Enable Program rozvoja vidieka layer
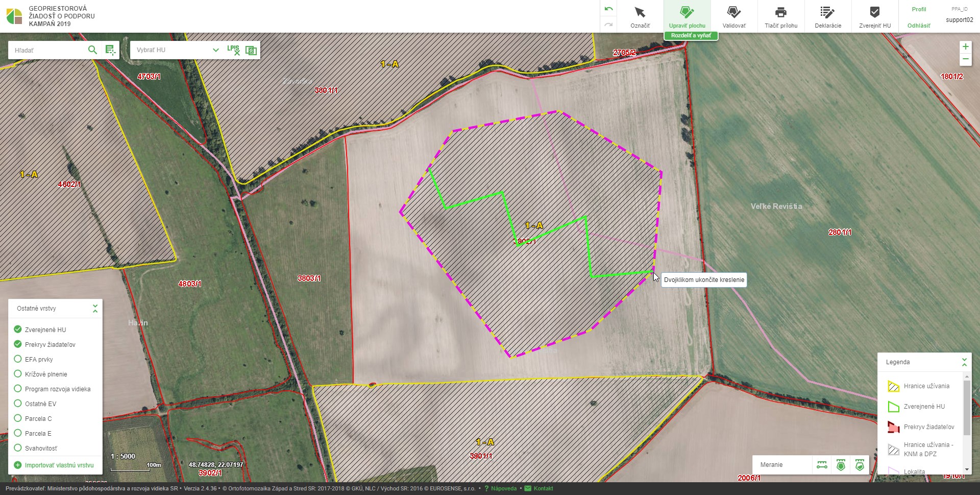This screenshot has height=495, width=980. point(18,389)
